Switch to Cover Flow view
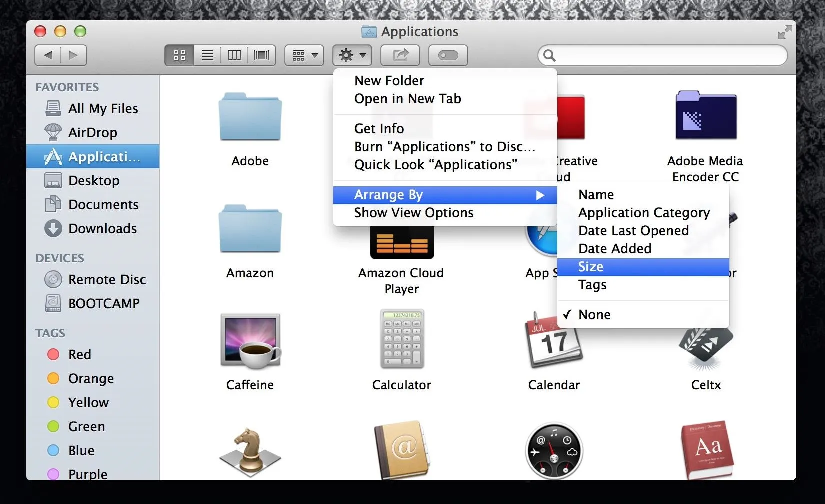The width and height of the screenshot is (825, 504). pyautogui.click(x=262, y=55)
